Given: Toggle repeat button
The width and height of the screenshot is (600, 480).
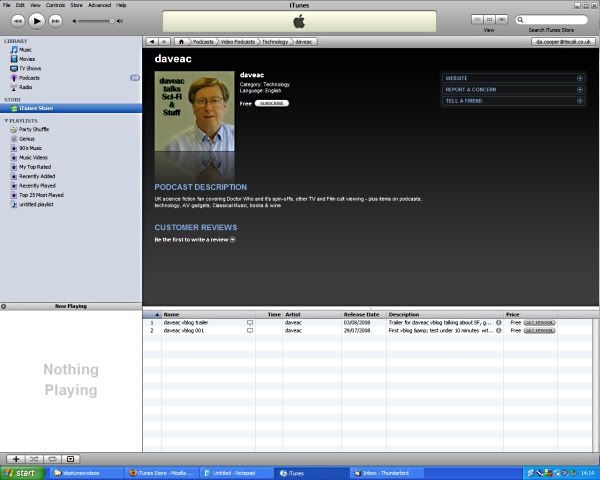Looking at the screenshot, I should [x=52, y=459].
